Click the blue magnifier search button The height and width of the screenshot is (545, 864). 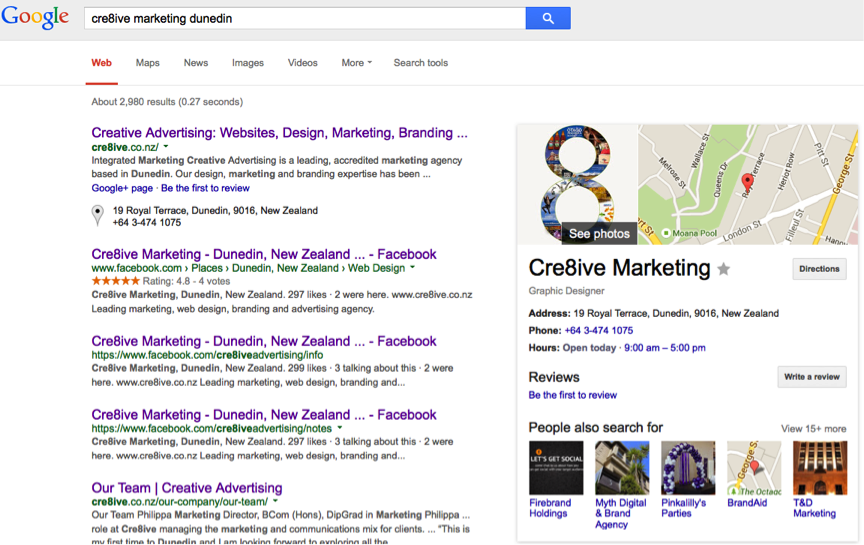click(548, 18)
